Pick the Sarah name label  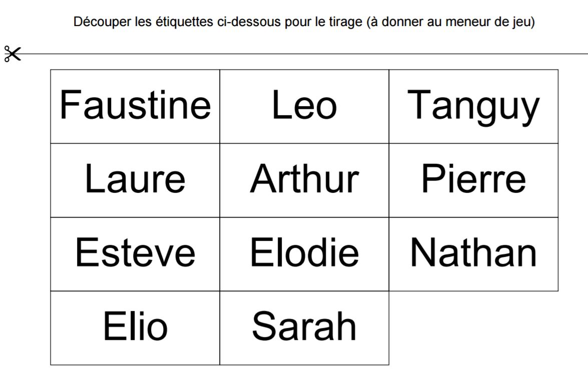pos(304,327)
